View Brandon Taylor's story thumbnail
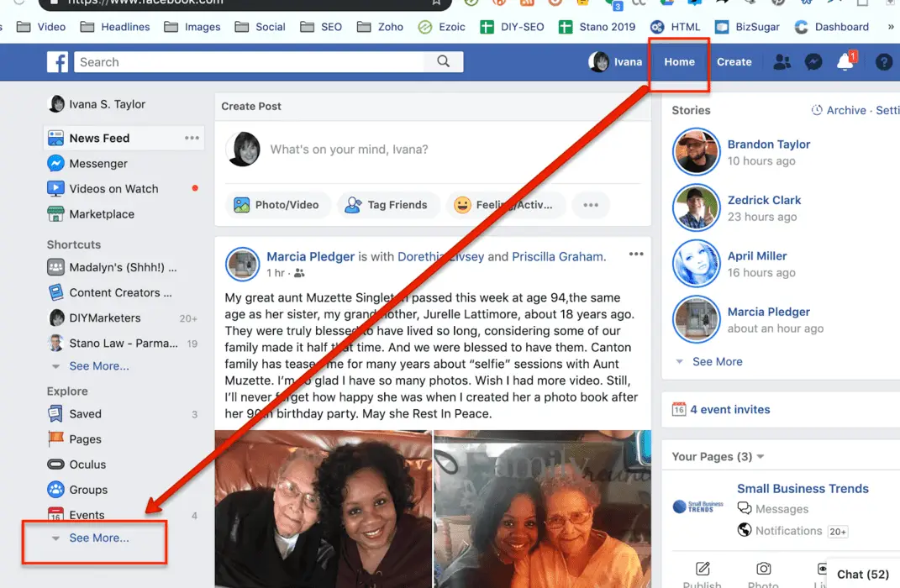This screenshot has height=588, width=900. tap(697, 151)
